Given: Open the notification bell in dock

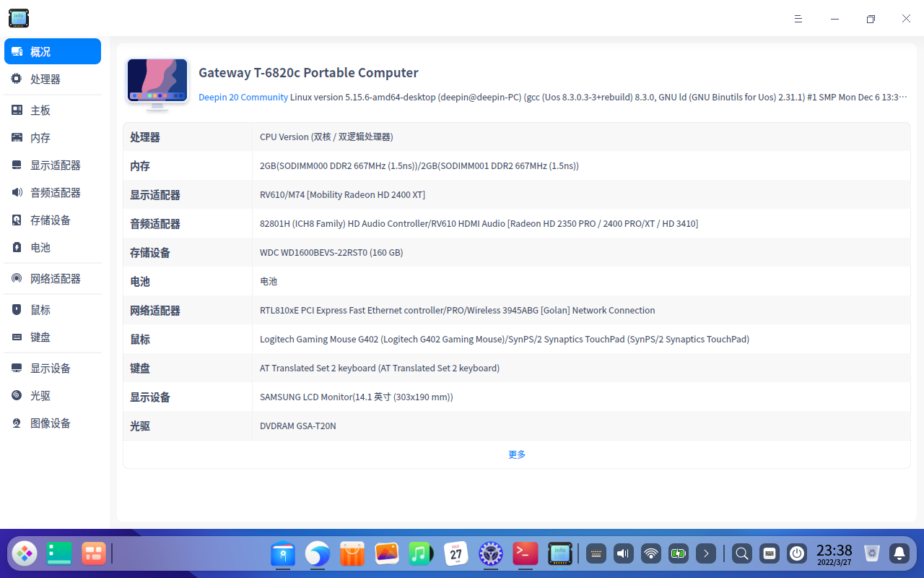Looking at the screenshot, I should [x=899, y=553].
